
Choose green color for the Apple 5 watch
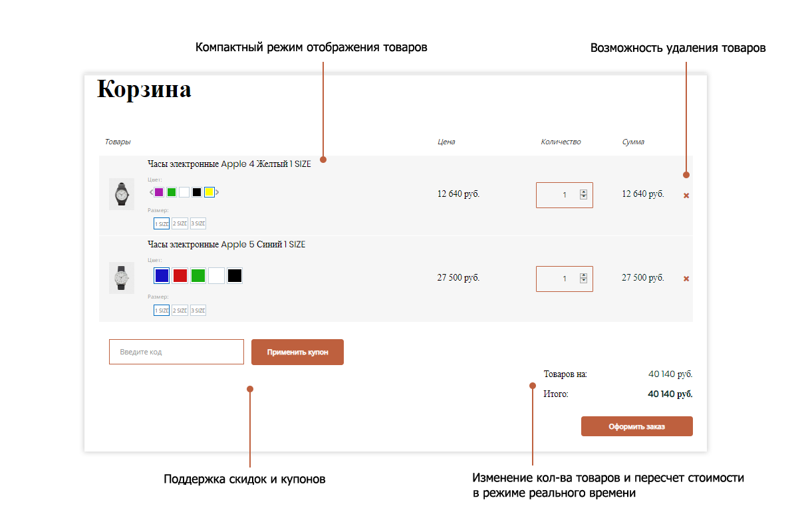[x=198, y=275]
